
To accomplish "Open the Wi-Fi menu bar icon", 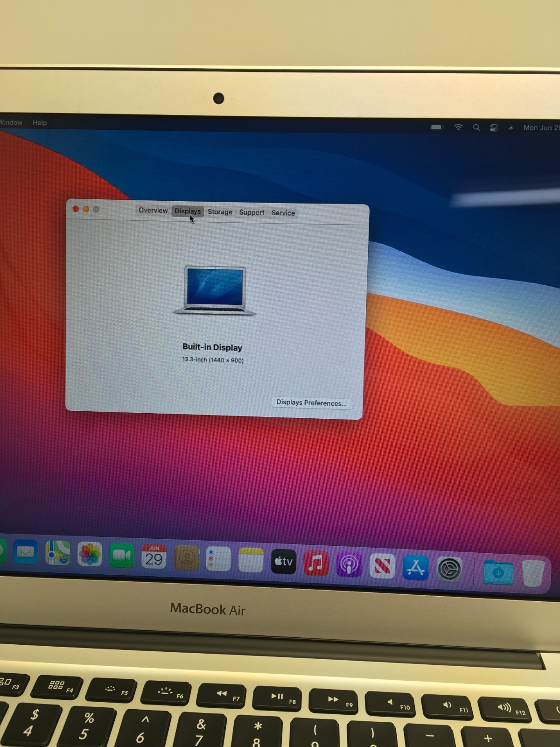I will point(458,127).
